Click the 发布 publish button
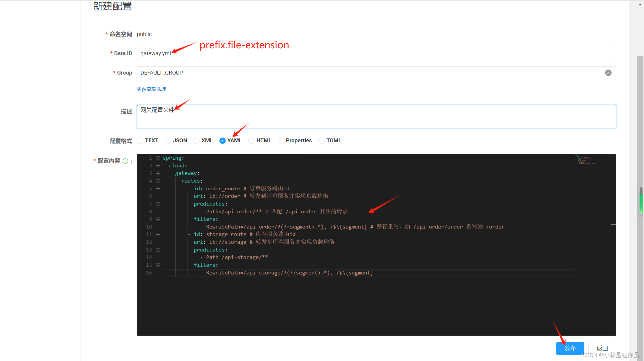Screen dimensions: 644x361 coord(570,348)
